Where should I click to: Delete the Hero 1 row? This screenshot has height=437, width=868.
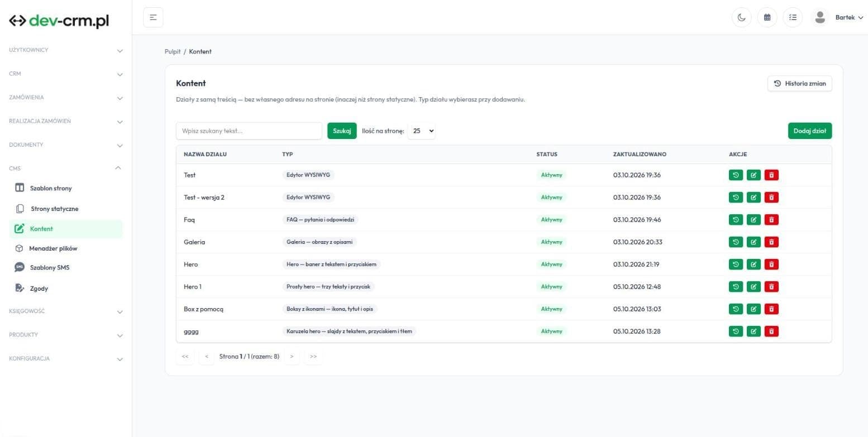[x=771, y=287]
